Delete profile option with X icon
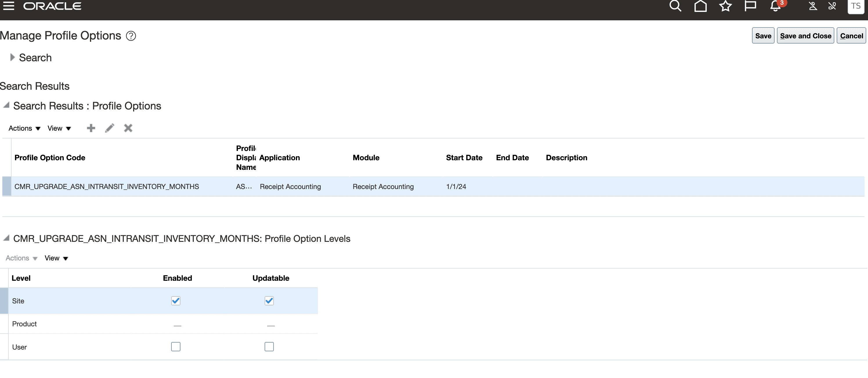The width and height of the screenshot is (868, 378). point(128,128)
